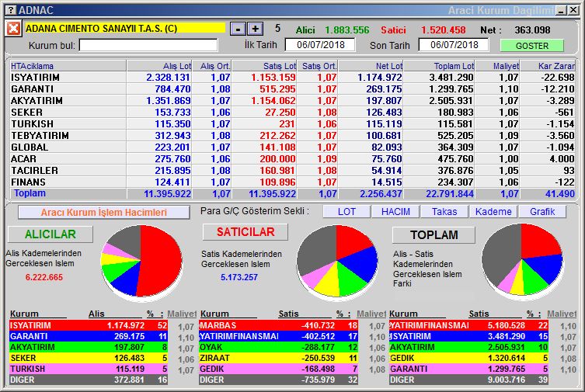Viewport: 585px width, 392px height.
Task: Click the gray DIGER bar in buyers list
Action: [x=89, y=380]
